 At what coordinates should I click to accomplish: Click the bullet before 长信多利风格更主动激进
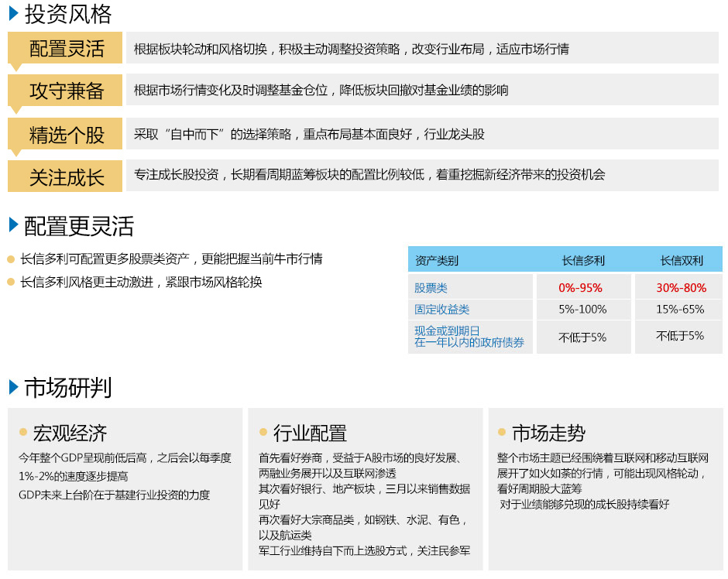[11, 283]
